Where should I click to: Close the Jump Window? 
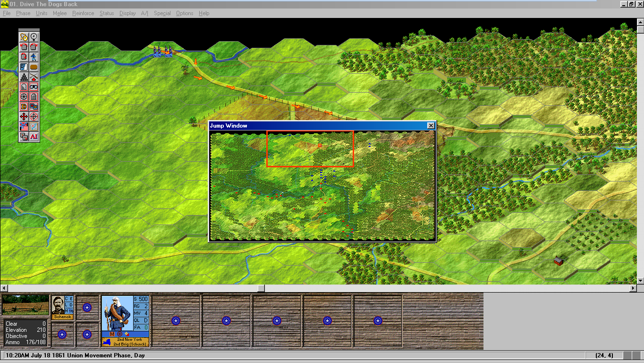pos(431,126)
